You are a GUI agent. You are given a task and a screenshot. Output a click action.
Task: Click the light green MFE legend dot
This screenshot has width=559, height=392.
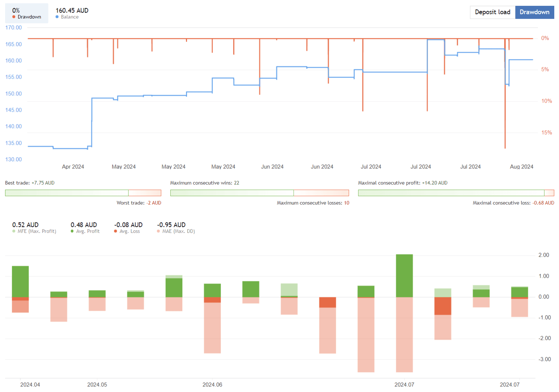tap(13, 231)
